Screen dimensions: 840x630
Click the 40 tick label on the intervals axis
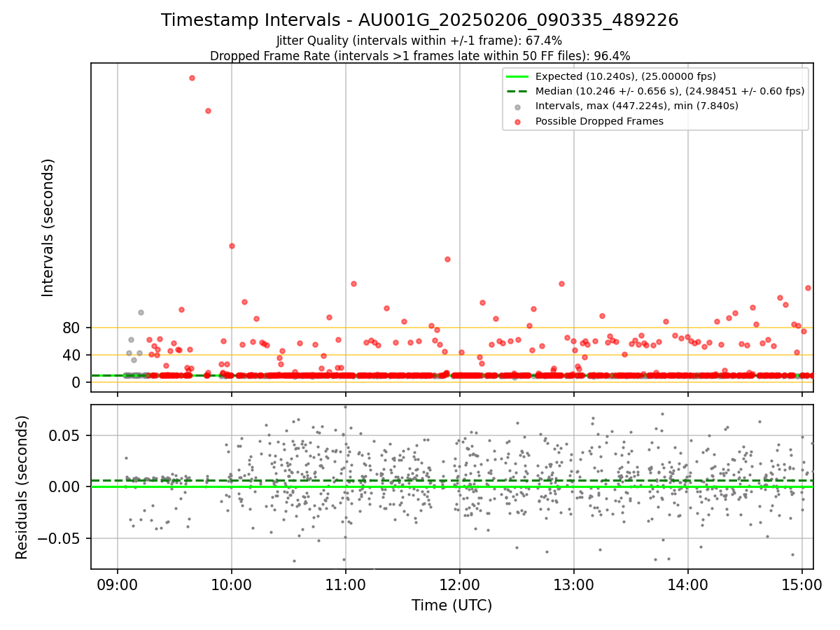pos(72,355)
